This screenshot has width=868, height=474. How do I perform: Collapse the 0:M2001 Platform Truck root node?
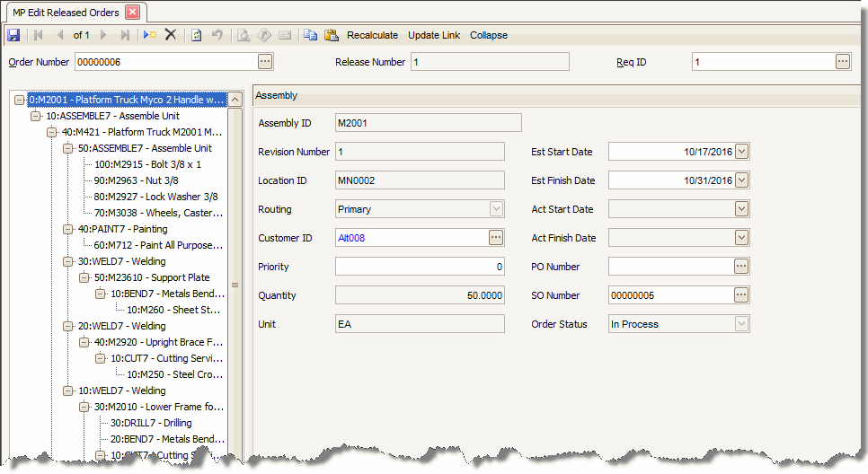tap(20, 100)
